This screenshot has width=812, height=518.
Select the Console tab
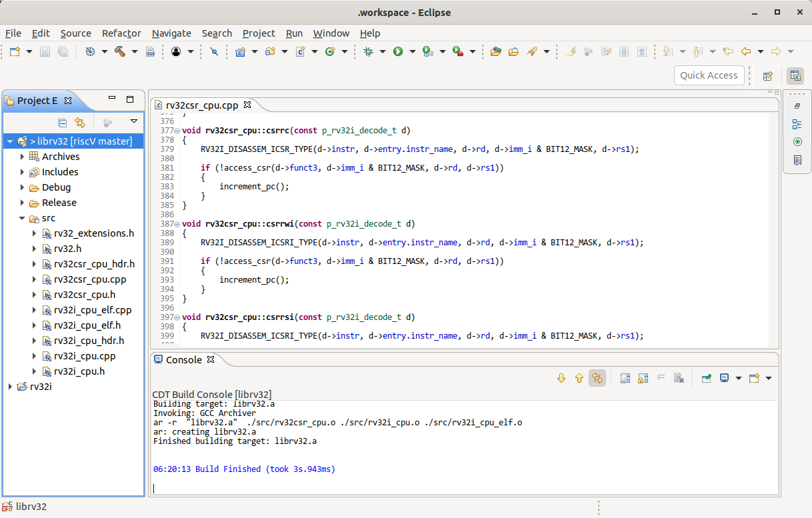point(183,360)
